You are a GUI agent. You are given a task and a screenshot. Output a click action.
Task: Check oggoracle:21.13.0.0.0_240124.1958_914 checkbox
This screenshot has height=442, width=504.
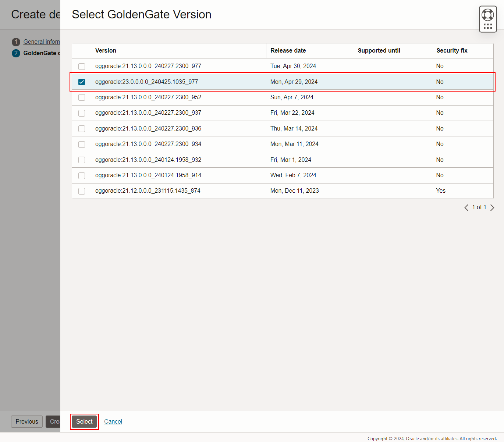pos(82,175)
